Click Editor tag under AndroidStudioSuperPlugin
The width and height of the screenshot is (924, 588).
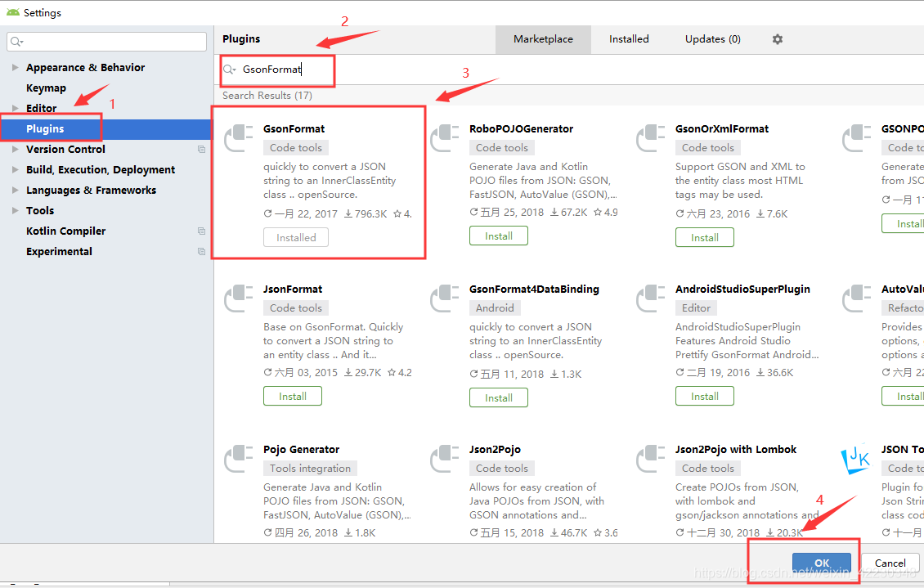pyautogui.click(x=696, y=308)
